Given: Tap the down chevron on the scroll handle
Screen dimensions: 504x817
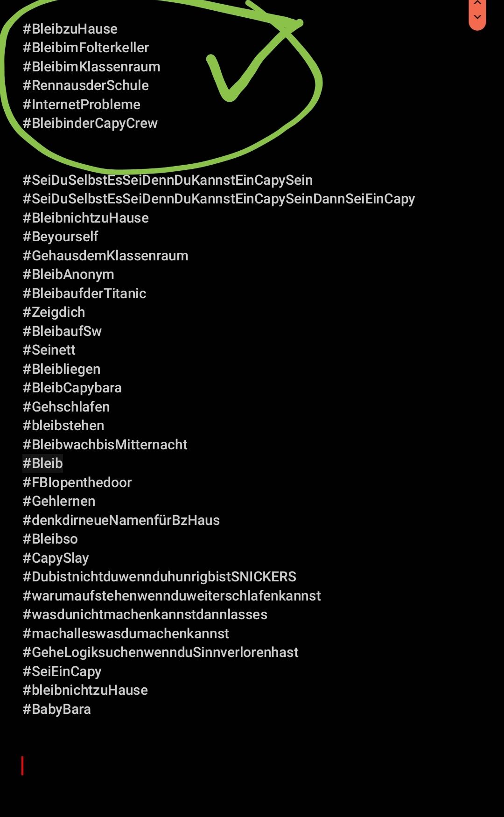Looking at the screenshot, I should (477, 17).
